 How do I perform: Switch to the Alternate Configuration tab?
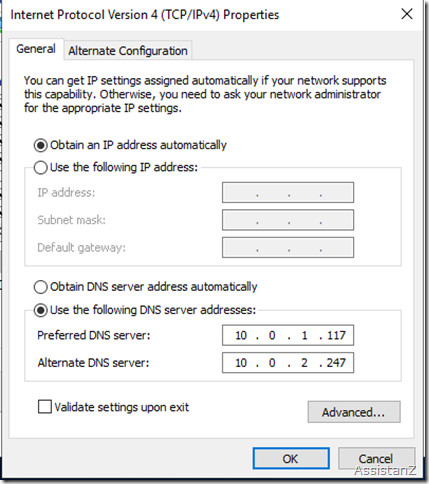[128, 51]
